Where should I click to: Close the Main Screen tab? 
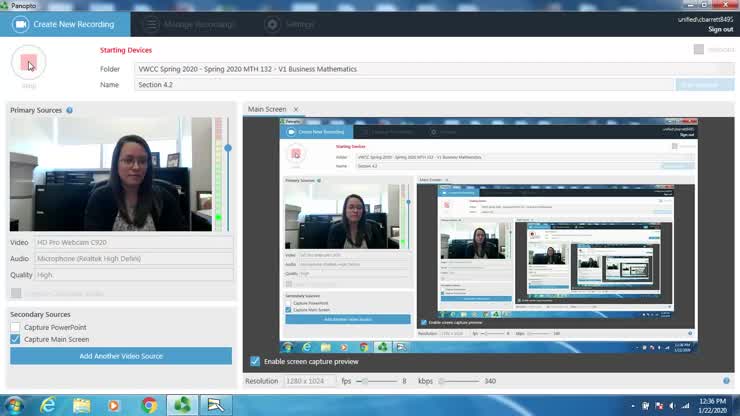[x=296, y=109]
